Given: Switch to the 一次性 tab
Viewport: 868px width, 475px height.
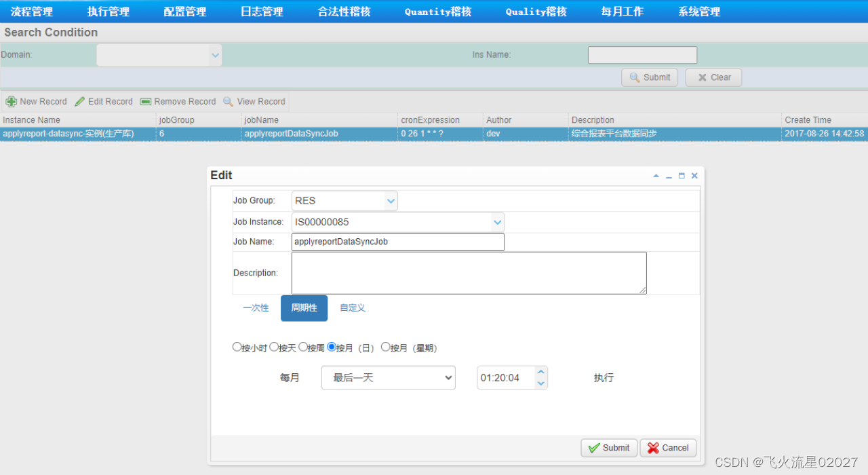Looking at the screenshot, I should 256,308.
